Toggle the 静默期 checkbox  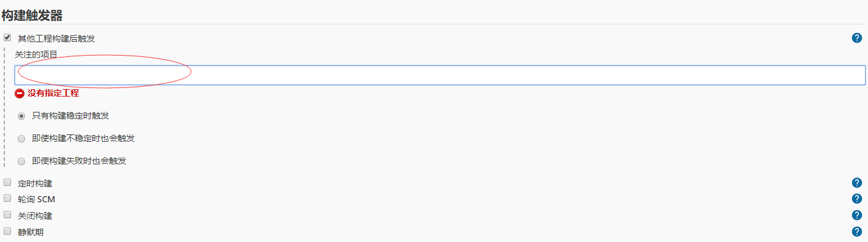7,231
